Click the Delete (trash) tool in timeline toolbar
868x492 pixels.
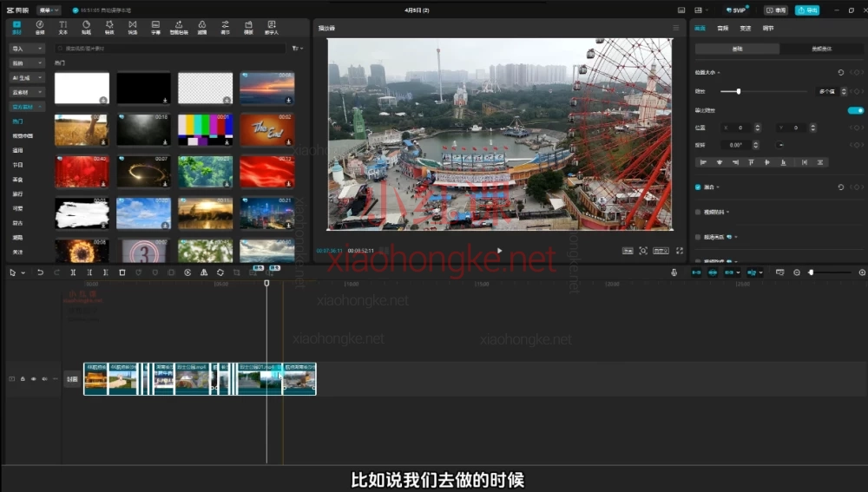(x=122, y=272)
